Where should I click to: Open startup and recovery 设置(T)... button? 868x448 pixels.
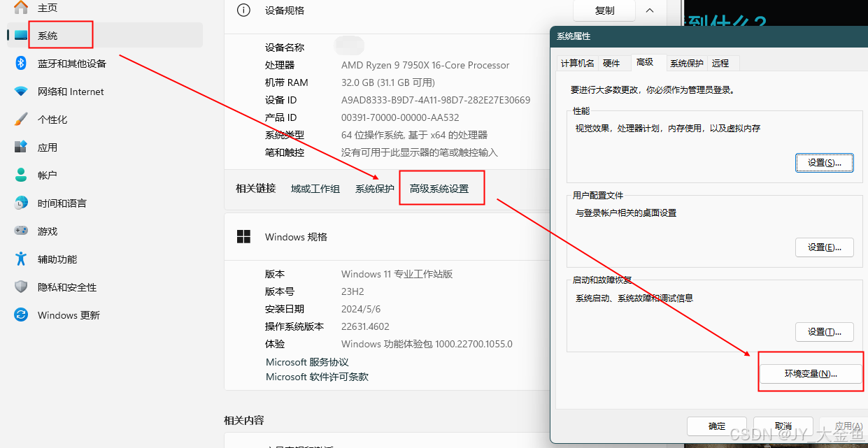(825, 331)
